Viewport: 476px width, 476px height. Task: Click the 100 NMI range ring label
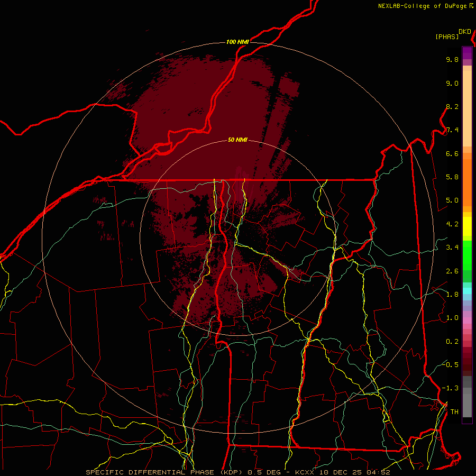[237, 42]
